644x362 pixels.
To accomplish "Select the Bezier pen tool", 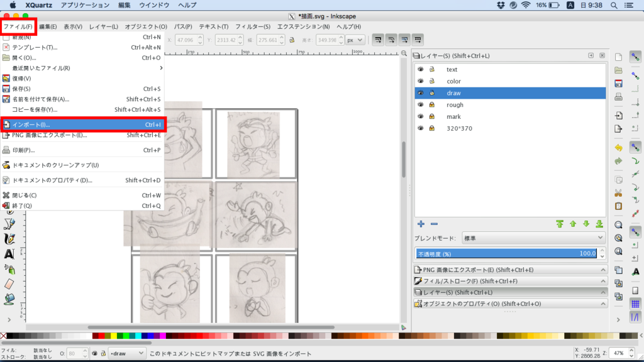I will [x=9, y=224].
